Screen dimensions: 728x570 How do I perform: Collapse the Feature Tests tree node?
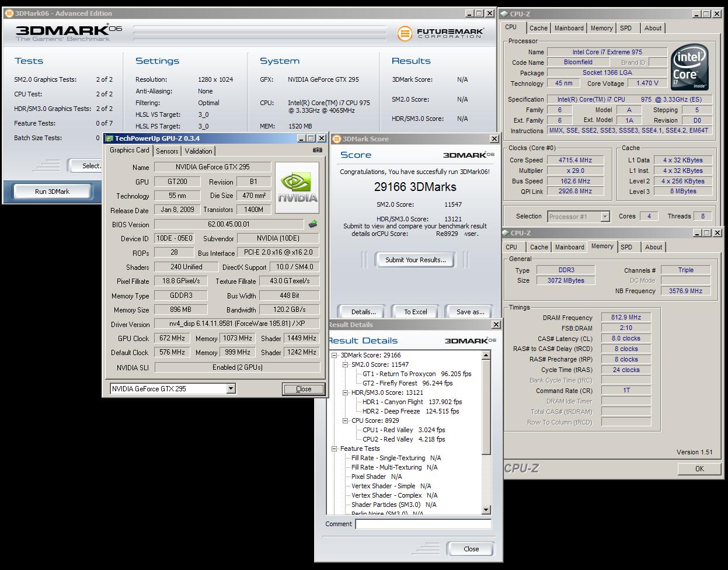coord(335,449)
